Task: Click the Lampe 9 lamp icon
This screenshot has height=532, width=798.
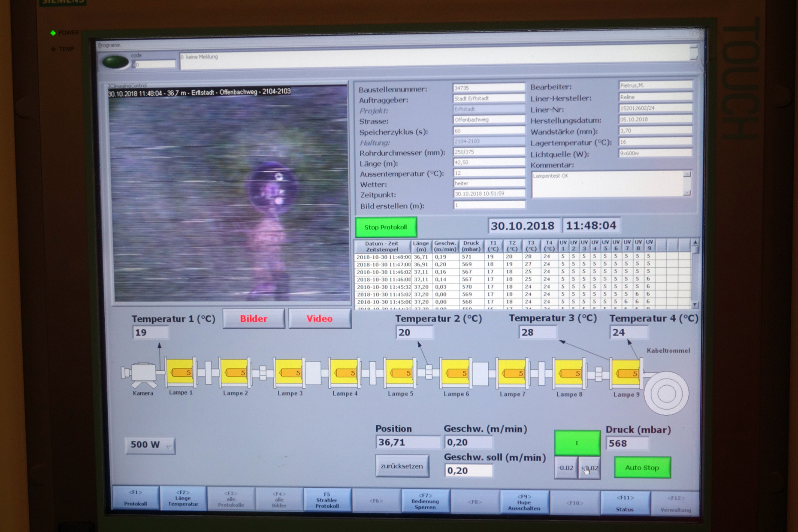Action: coord(626,373)
